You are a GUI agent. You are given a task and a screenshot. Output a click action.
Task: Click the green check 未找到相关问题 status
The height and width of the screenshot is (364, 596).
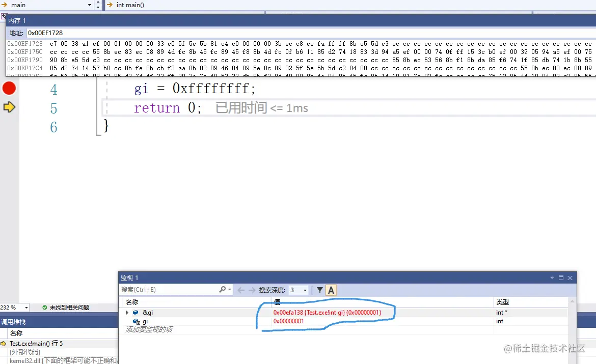pyautogui.click(x=66, y=307)
